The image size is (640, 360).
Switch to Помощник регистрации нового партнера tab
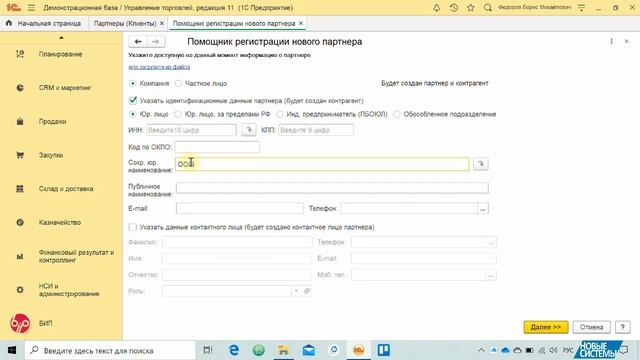click(x=234, y=23)
